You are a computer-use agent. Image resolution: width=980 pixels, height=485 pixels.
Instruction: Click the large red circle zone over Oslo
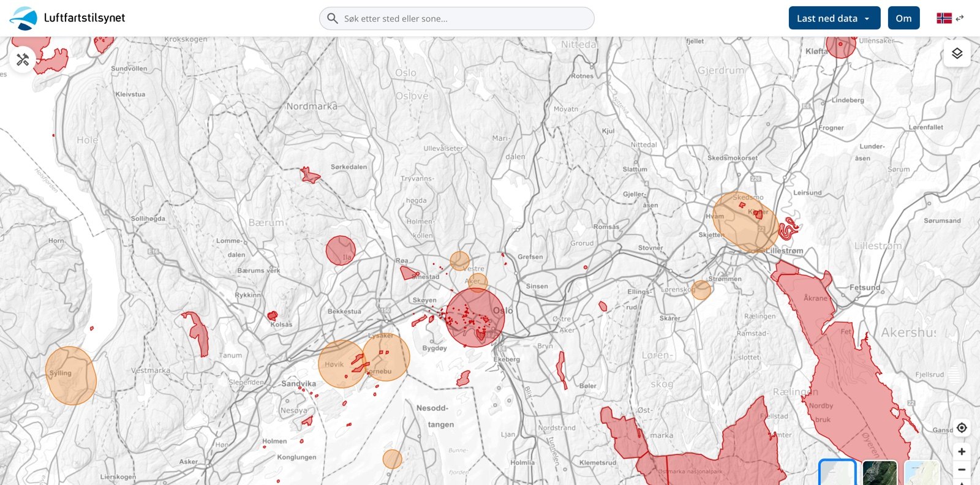pyautogui.click(x=475, y=317)
